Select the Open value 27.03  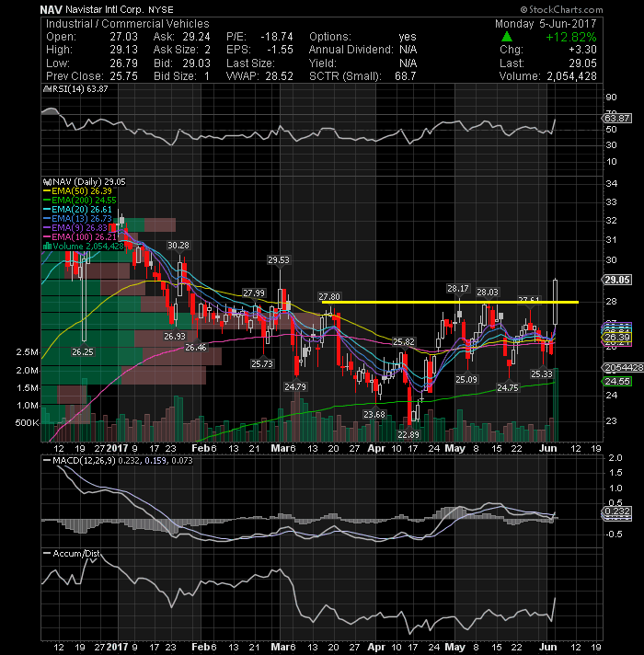[123, 37]
